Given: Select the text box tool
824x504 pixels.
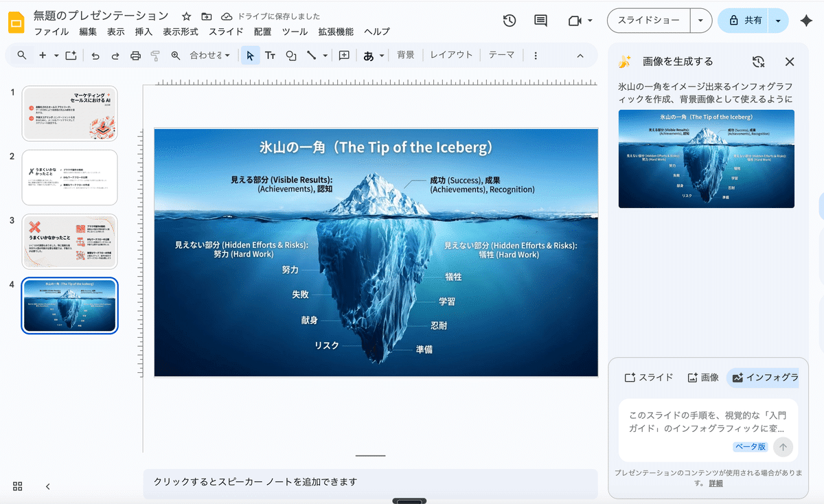Looking at the screenshot, I should coord(271,56).
